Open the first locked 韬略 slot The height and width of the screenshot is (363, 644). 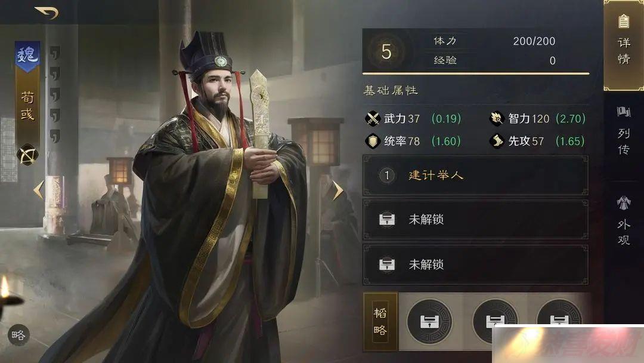click(x=429, y=321)
